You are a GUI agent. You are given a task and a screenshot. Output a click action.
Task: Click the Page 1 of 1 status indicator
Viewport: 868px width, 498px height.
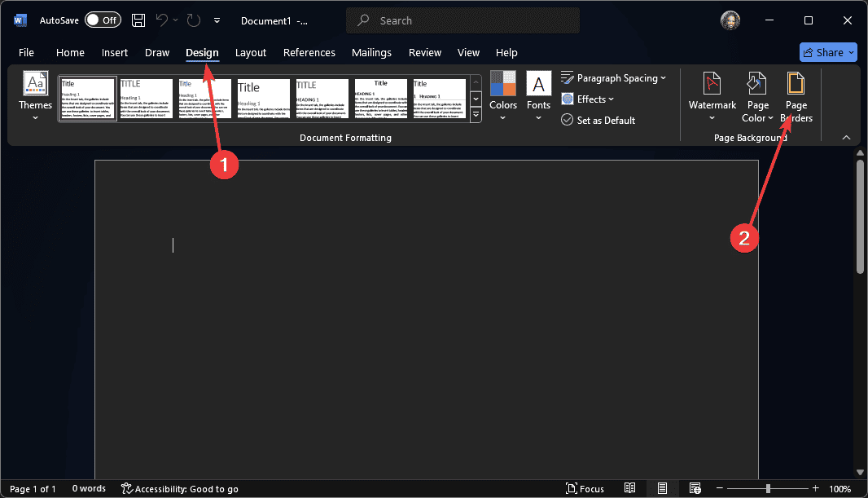click(x=33, y=488)
